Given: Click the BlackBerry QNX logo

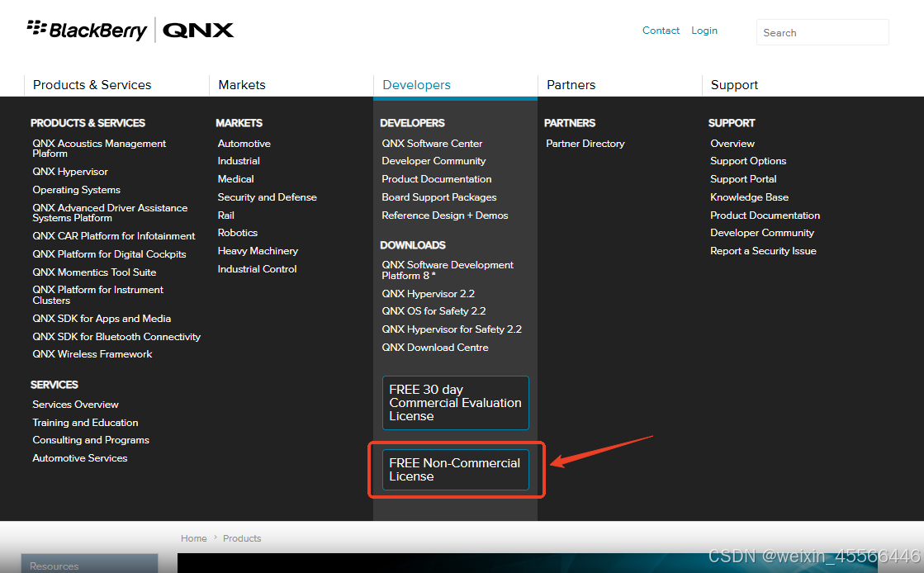Looking at the screenshot, I should [130, 30].
